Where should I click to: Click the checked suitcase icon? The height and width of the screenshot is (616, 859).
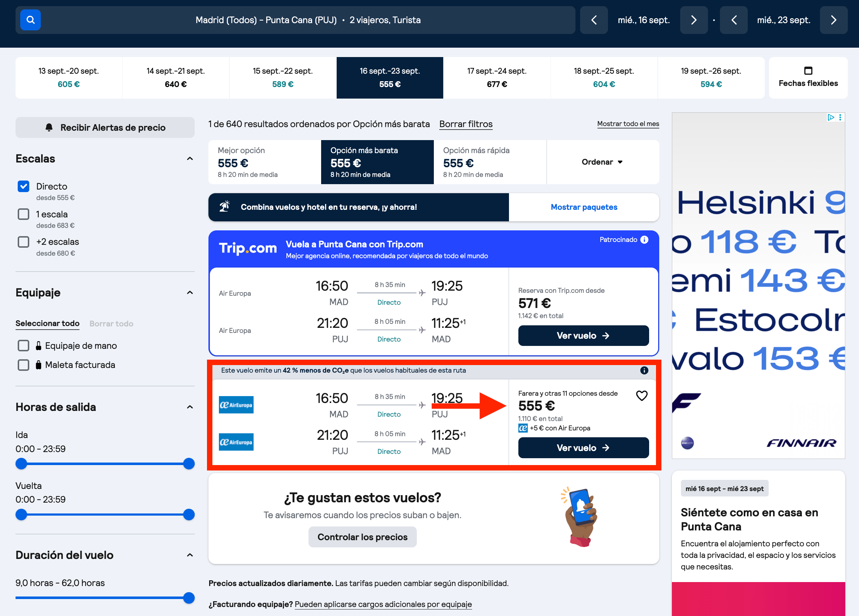tap(38, 365)
